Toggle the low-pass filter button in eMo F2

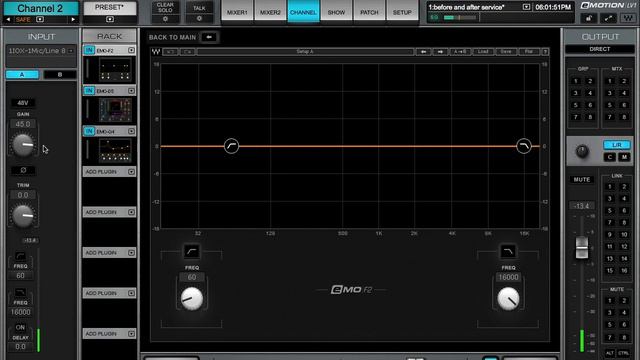pos(508,251)
